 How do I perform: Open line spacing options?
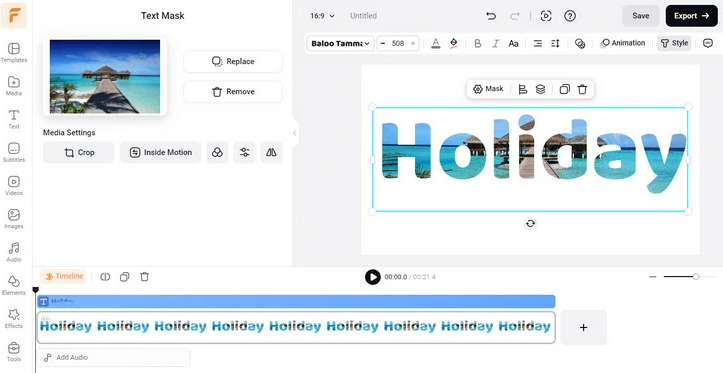(x=555, y=43)
